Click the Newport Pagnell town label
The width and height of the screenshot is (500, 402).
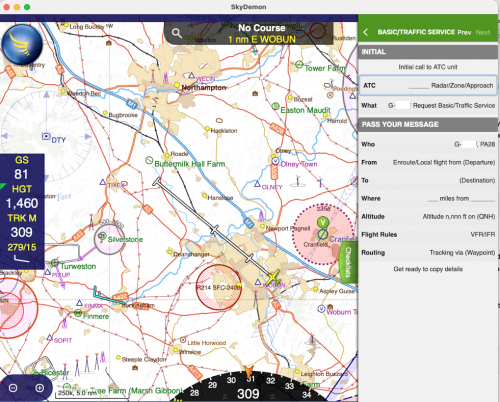288,229
